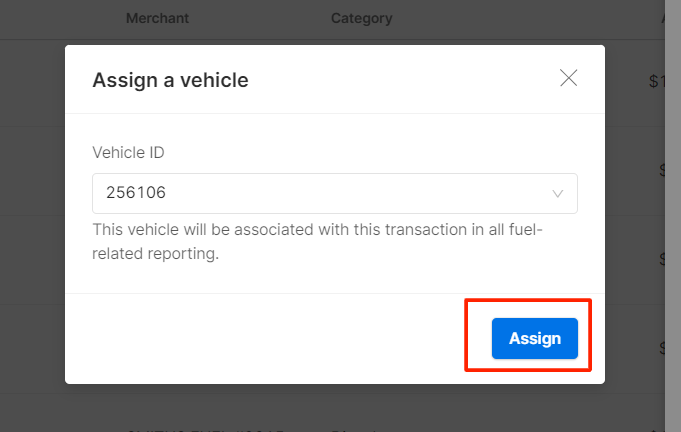Click the dimmed backdrop left of the dialog
The image size is (681, 432).
(x=32, y=220)
